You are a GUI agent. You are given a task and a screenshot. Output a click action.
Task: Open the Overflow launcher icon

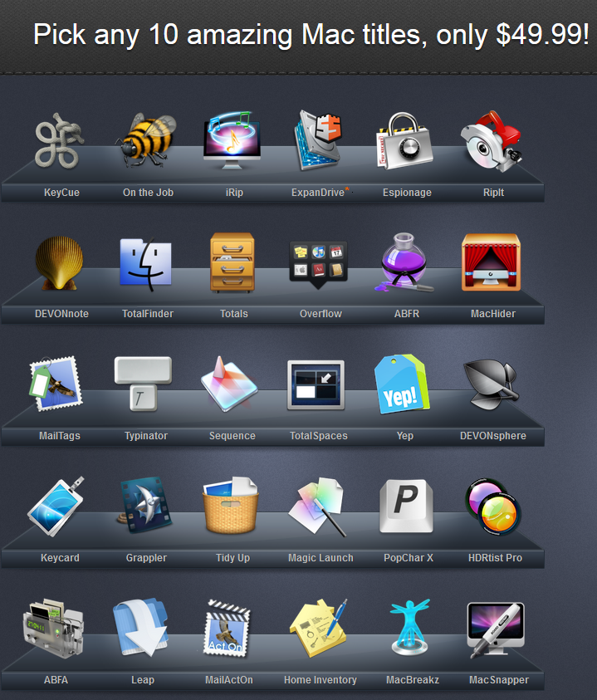tap(319, 262)
